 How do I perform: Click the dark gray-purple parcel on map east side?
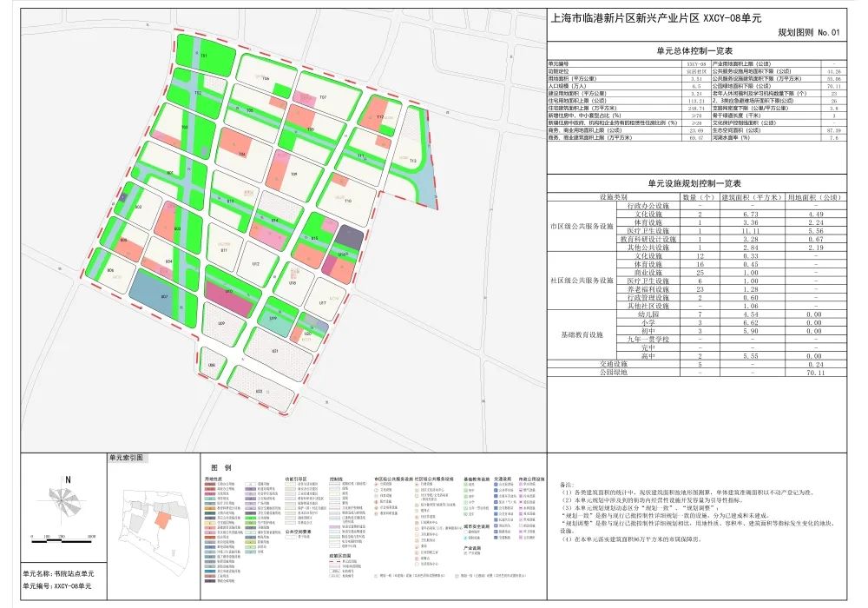351,237
